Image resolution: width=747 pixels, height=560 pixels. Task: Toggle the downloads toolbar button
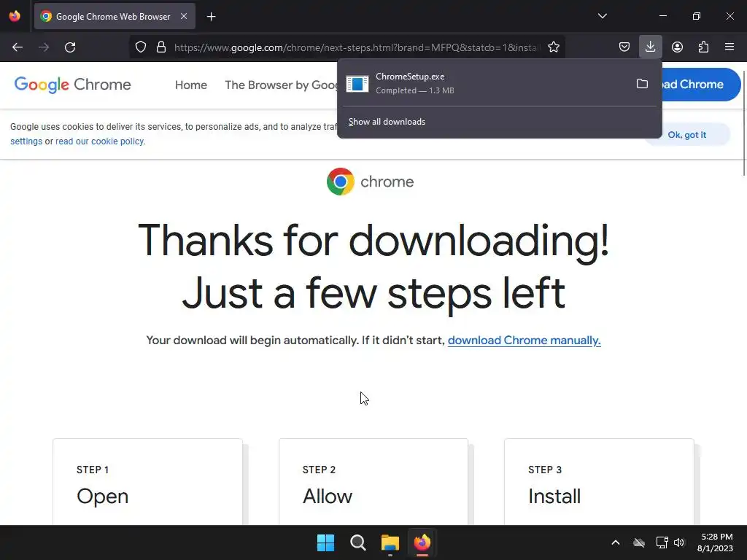[x=650, y=47]
